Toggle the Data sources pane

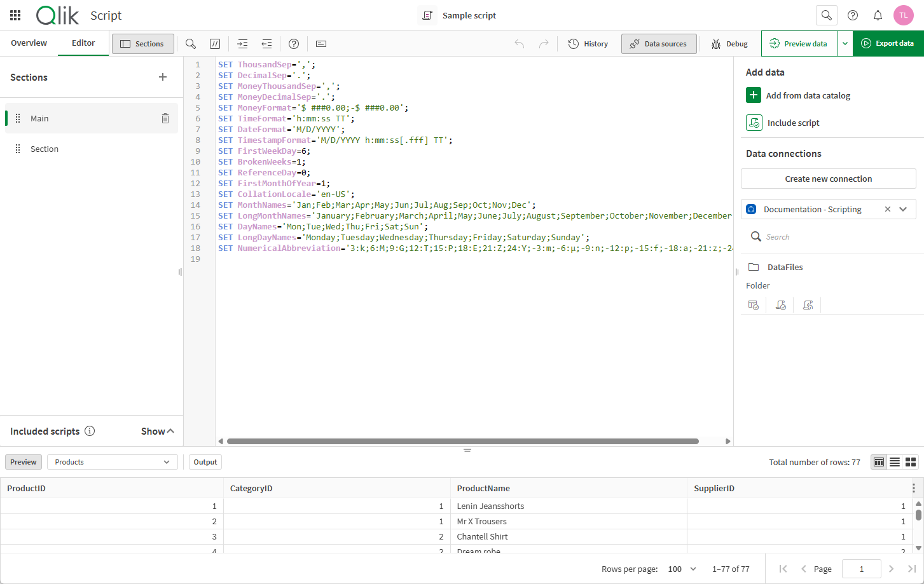pos(659,43)
